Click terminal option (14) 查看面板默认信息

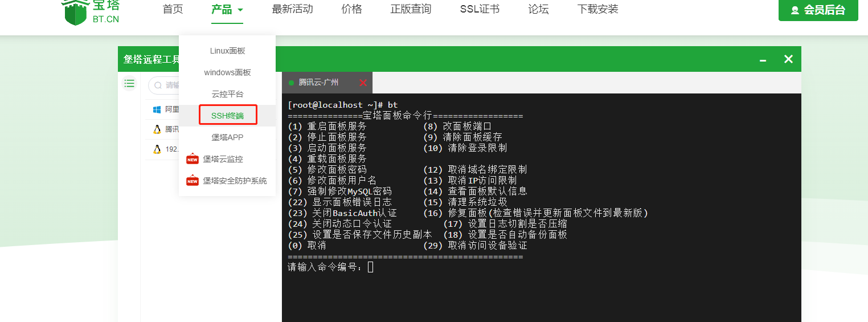[475, 191]
